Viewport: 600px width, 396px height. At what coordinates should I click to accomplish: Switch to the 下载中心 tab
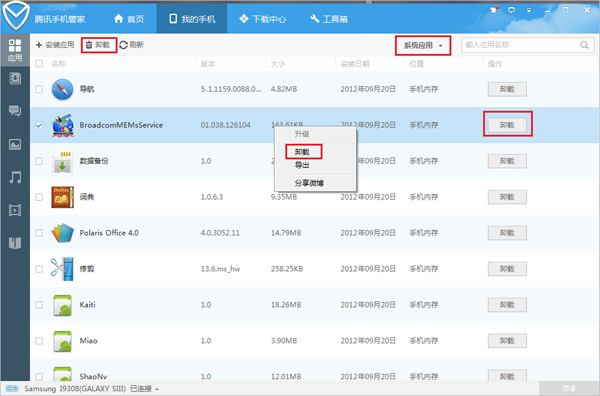click(262, 19)
